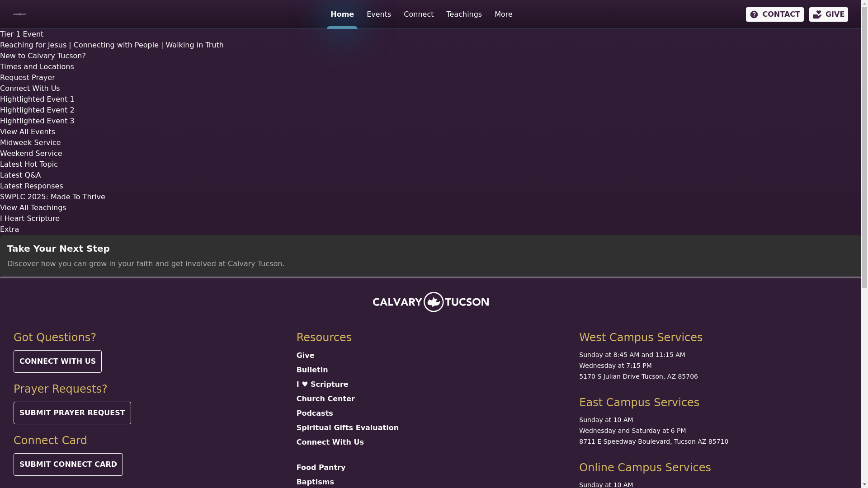This screenshot has height=488, width=868.
Task: Open Food Pantry link
Action: (x=321, y=468)
